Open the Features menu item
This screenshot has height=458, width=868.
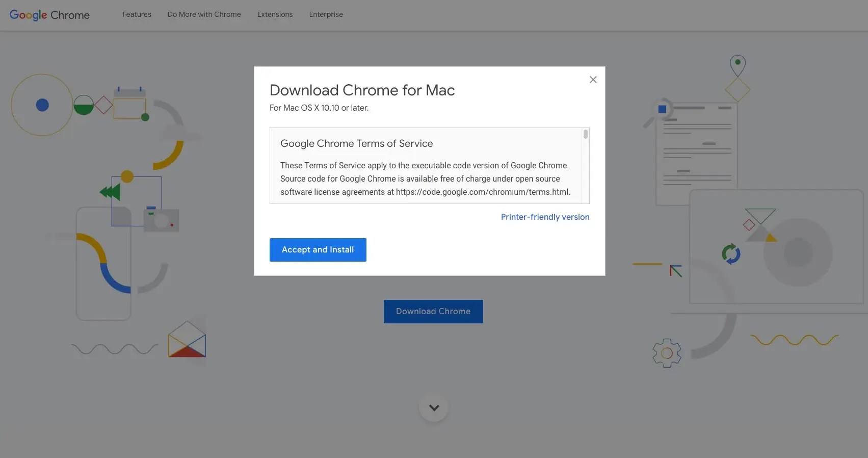click(x=137, y=14)
